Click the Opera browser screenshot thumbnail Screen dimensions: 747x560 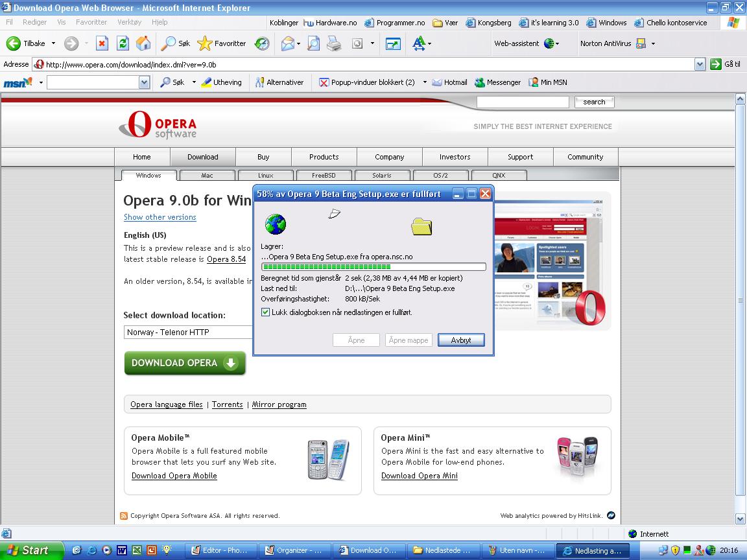pos(552,261)
